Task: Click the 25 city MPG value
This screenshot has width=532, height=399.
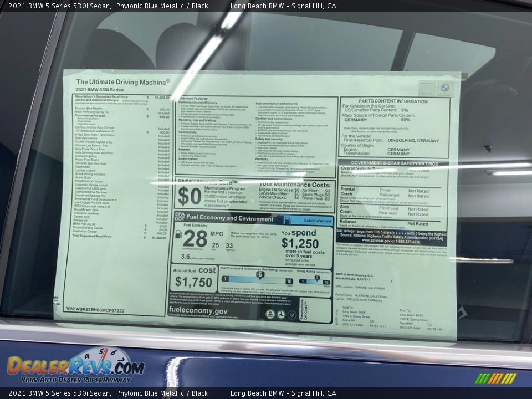Action: pyautogui.click(x=216, y=245)
